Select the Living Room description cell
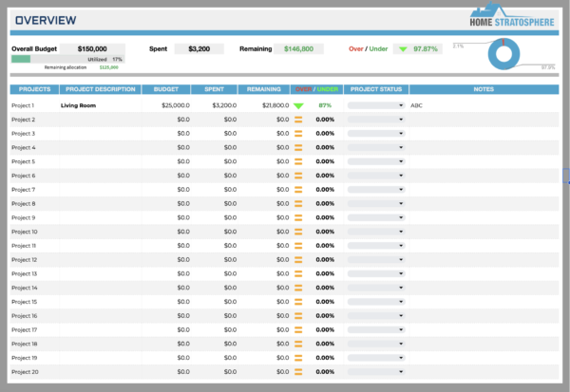Viewport: 570px width, 392px height. click(x=101, y=105)
